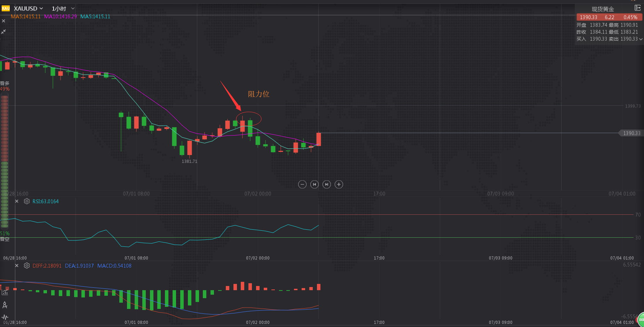Image resolution: width=644 pixels, height=327 pixels.
Task: Open MACD indicator settings gear
Action: (x=27, y=265)
